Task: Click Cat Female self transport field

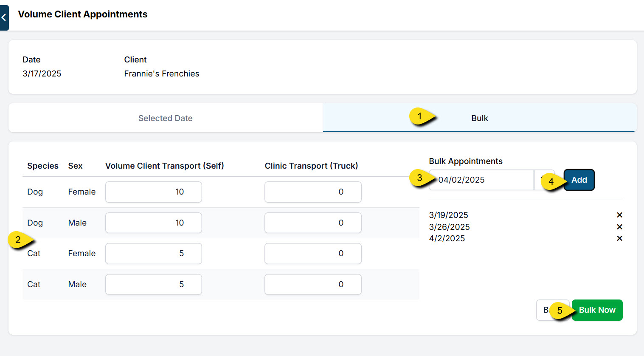Action: pyautogui.click(x=153, y=254)
